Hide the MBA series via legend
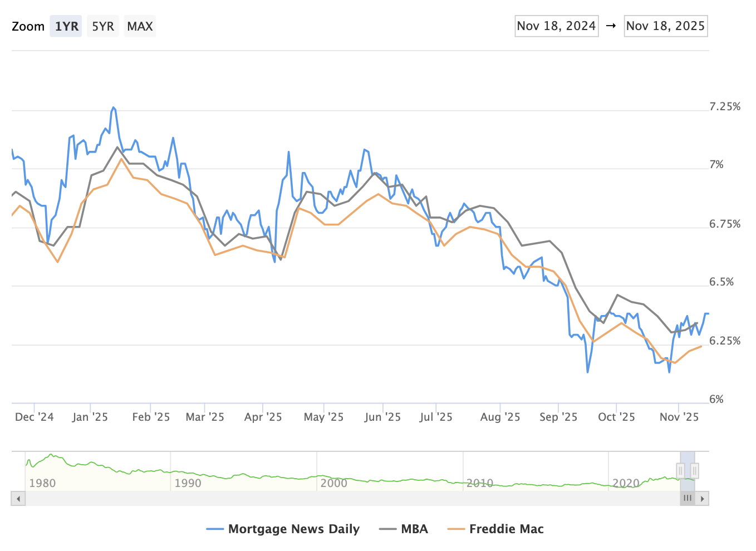 [x=414, y=529]
